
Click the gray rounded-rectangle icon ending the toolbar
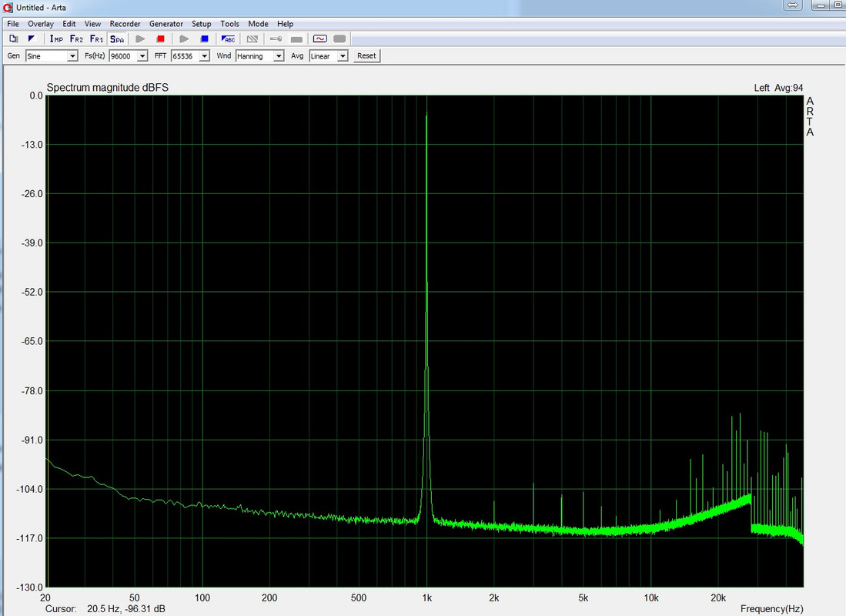point(339,38)
